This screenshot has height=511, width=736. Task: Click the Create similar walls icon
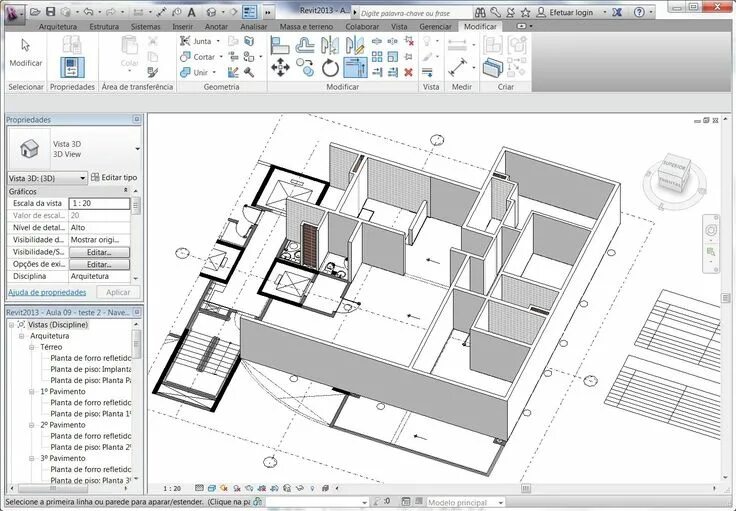[492, 68]
